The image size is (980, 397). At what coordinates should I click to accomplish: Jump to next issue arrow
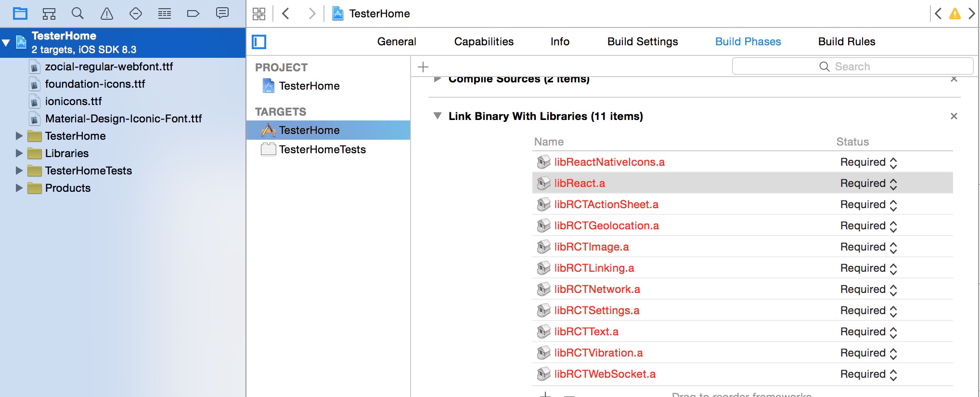pos(972,13)
